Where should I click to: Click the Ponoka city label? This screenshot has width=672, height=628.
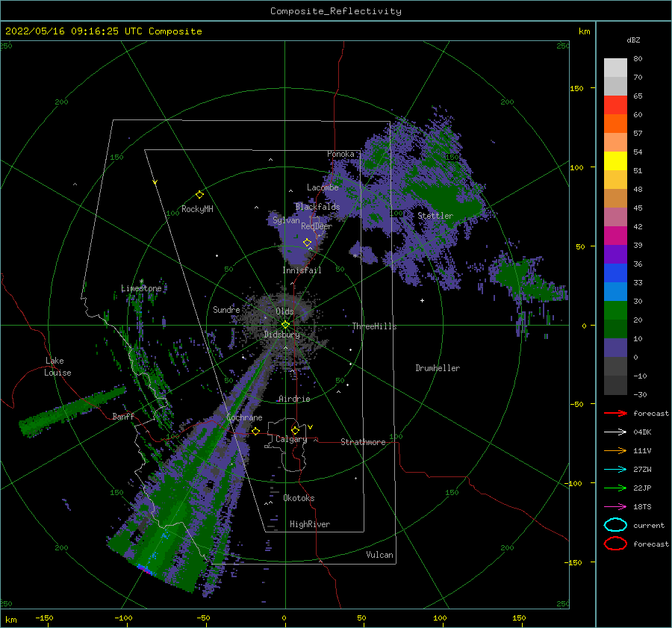coord(340,154)
